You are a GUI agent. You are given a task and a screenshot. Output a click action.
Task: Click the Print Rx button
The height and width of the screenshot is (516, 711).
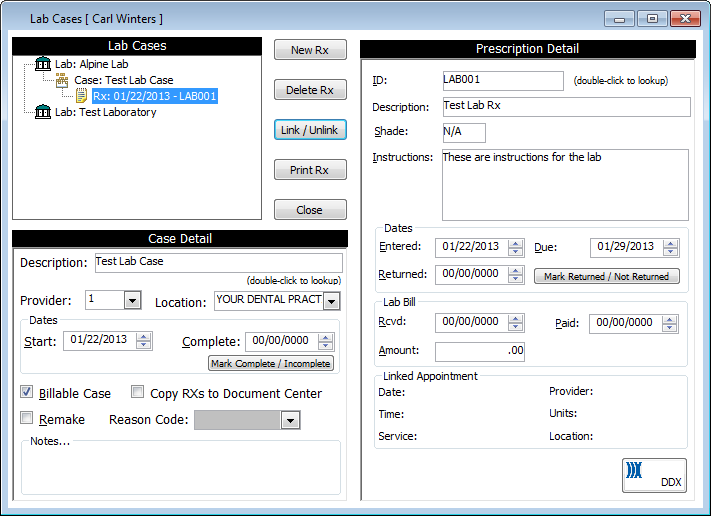tap(310, 170)
